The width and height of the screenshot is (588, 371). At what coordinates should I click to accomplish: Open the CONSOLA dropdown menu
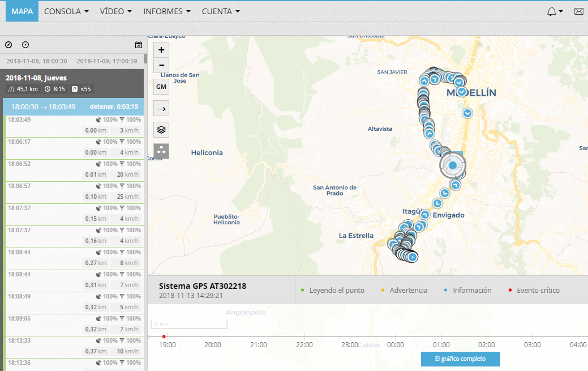click(66, 11)
